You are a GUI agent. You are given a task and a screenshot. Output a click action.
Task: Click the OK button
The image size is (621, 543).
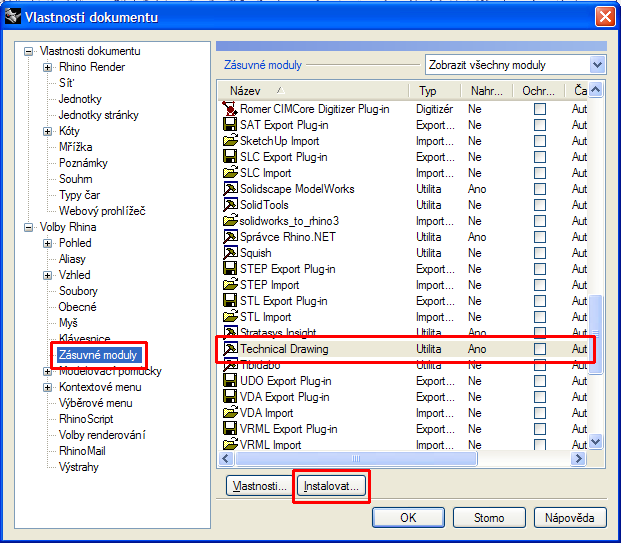pyautogui.click(x=408, y=518)
